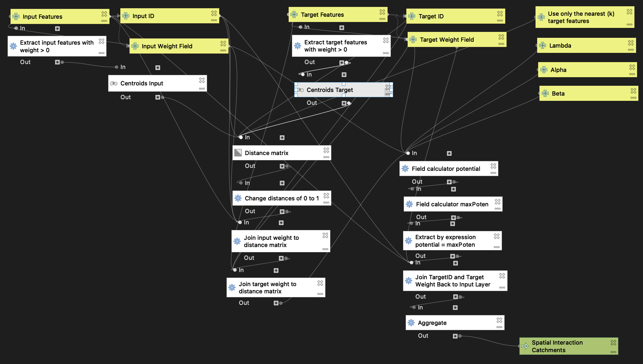The width and height of the screenshot is (643, 364).
Task: Click the Extract by expression potential node icon
Action: tap(408, 241)
